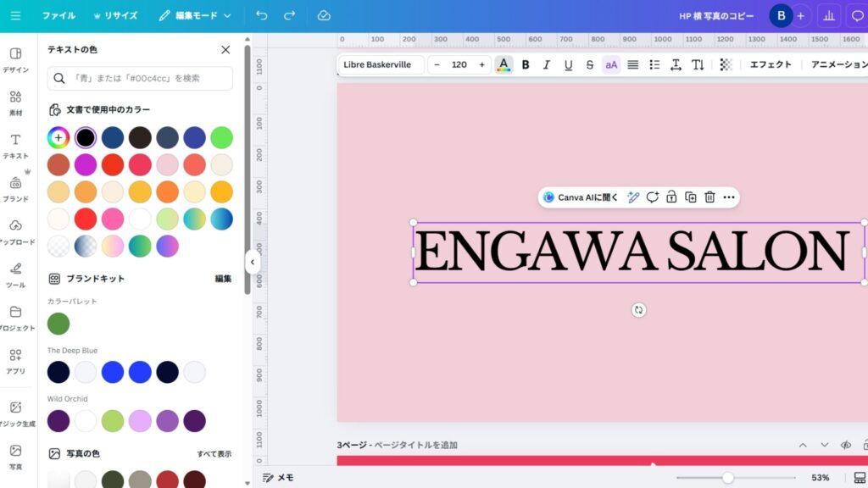Click the Bold formatting icon
This screenshot has width=868, height=488.
pos(526,65)
